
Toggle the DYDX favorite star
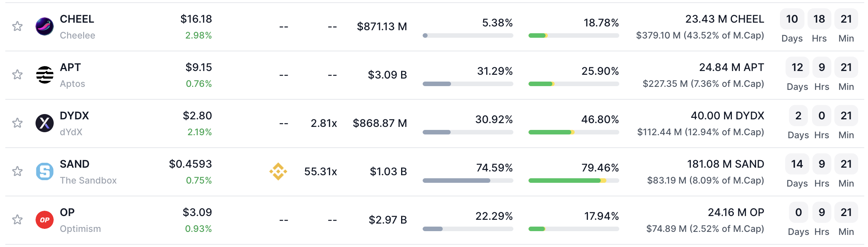pos(17,123)
